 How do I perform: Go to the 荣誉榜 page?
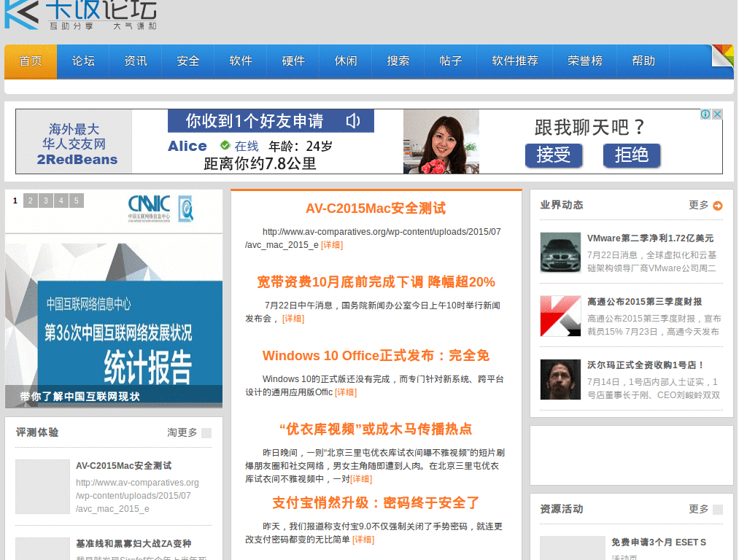click(x=585, y=61)
